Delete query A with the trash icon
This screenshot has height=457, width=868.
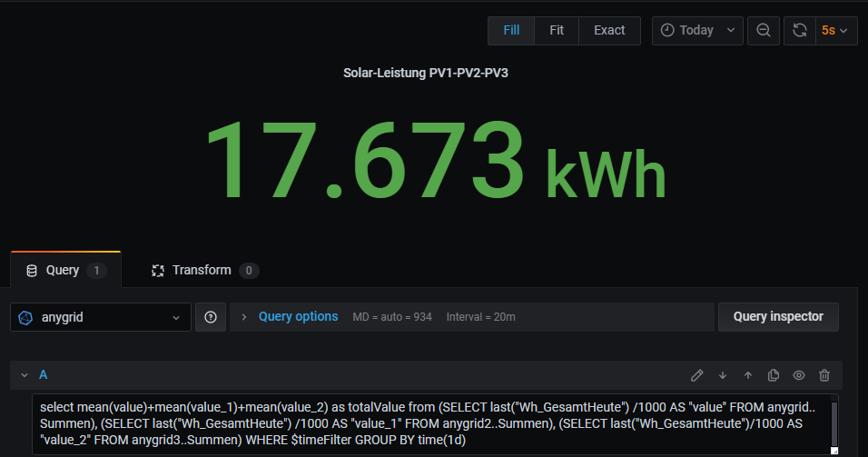click(824, 375)
